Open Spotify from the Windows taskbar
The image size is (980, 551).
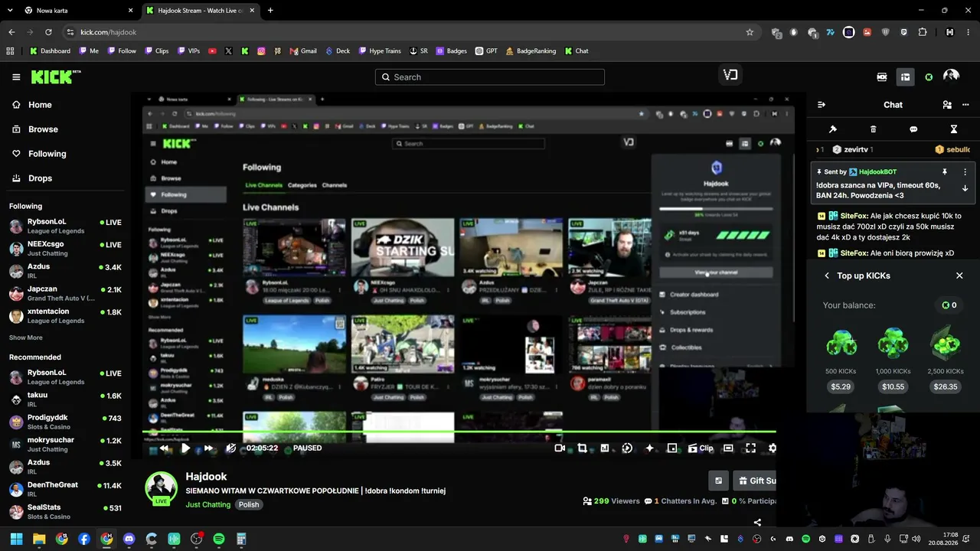click(x=218, y=539)
